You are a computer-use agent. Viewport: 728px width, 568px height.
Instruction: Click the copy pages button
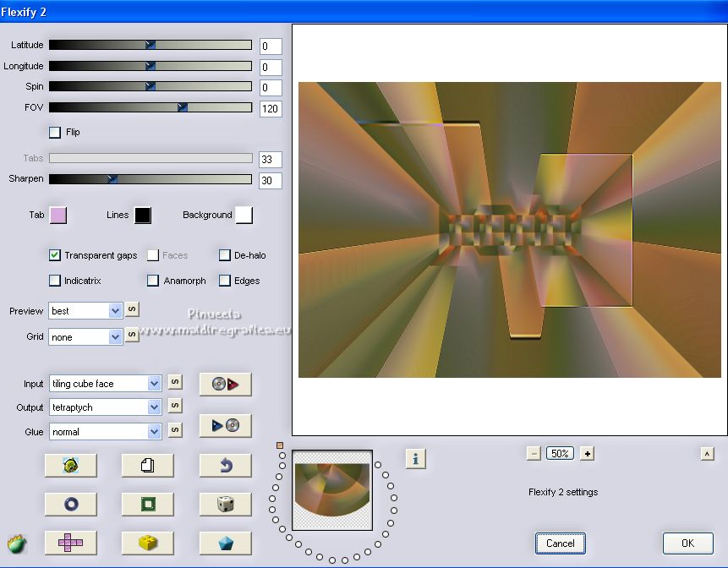pos(148,466)
